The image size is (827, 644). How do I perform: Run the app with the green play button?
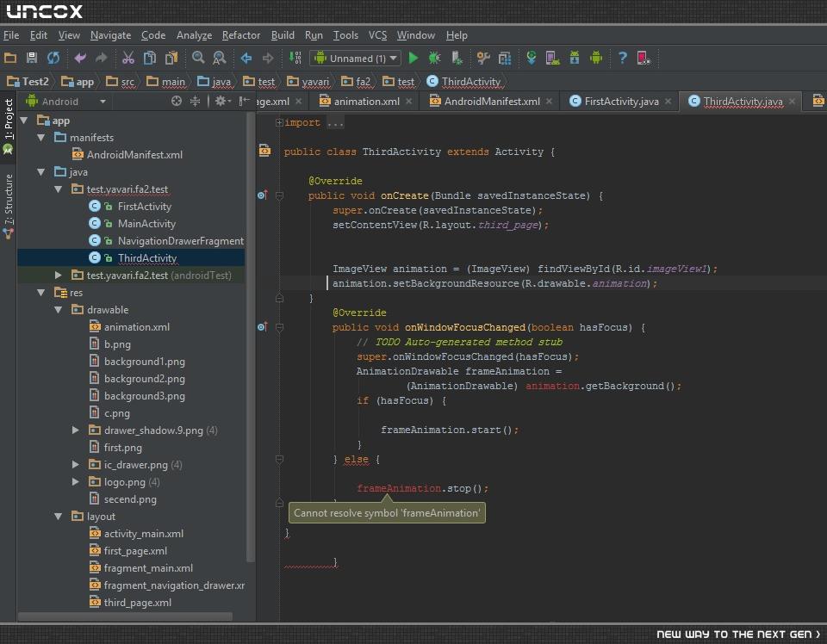click(413, 58)
